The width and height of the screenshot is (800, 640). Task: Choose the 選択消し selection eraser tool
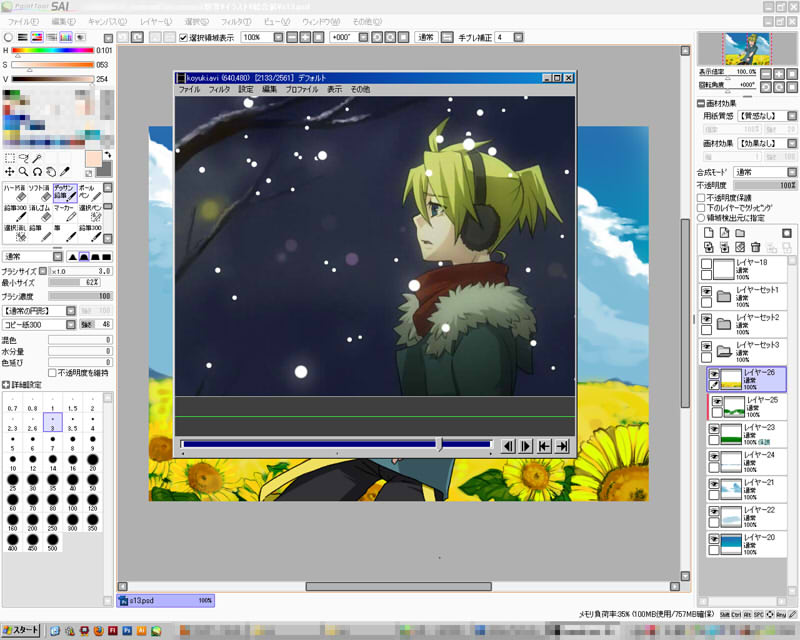click(15, 233)
